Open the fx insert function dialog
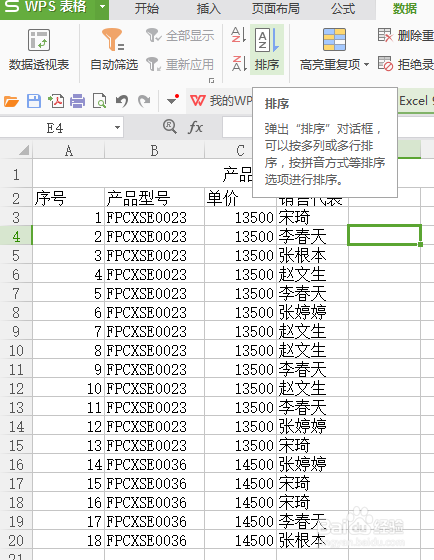 click(195, 127)
